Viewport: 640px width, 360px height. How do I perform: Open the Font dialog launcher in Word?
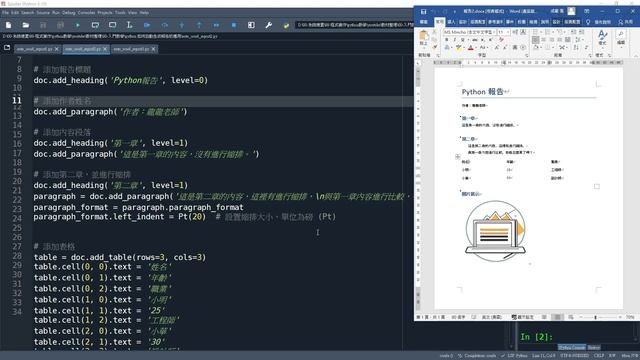click(x=527, y=55)
